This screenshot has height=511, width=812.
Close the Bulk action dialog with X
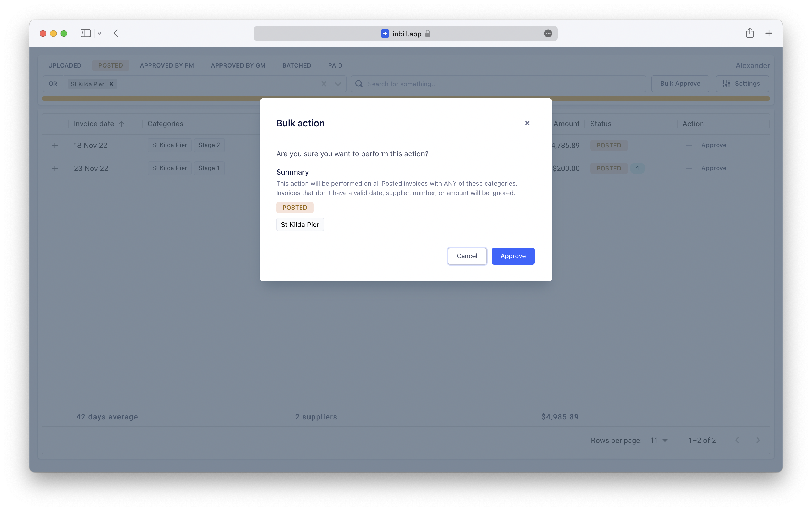click(x=527, y=123)
